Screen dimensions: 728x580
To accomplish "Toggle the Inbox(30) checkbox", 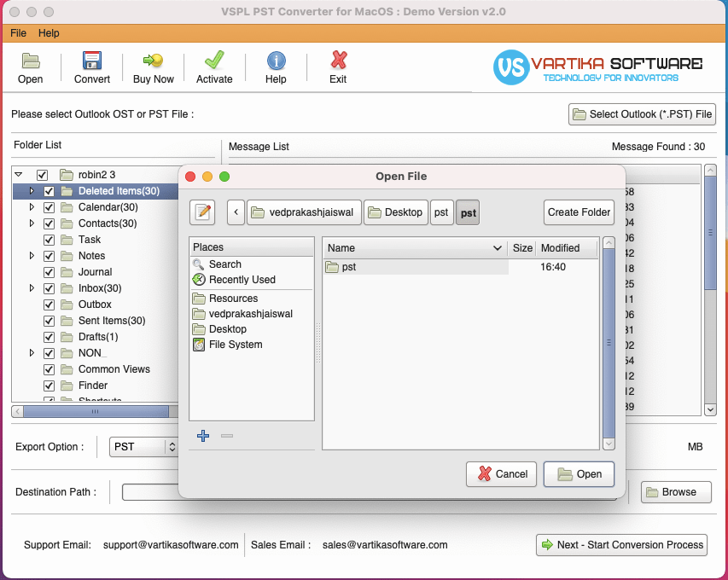I will [49, 288].
